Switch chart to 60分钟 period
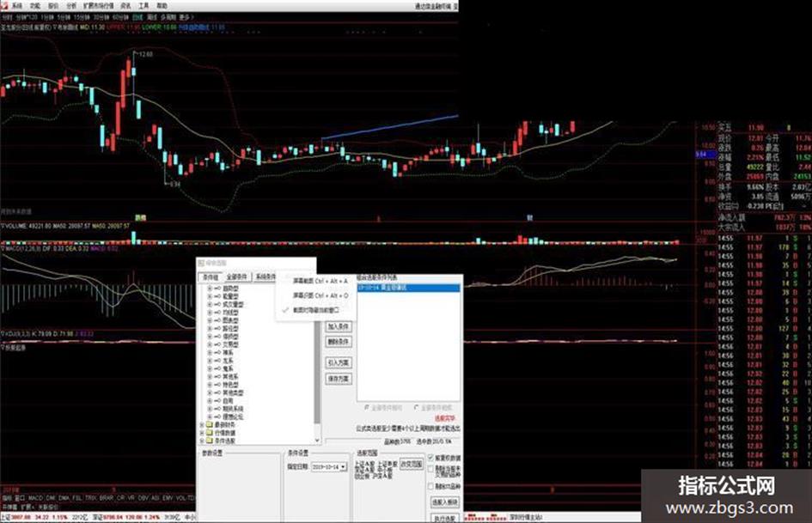The width and height of the screenshot is (812, 523). 120,17
